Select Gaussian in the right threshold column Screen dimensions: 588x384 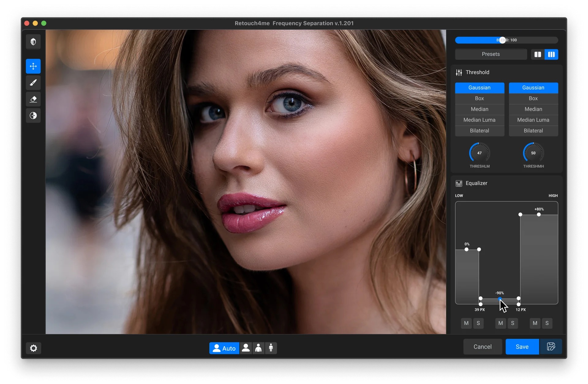[533, 88]
